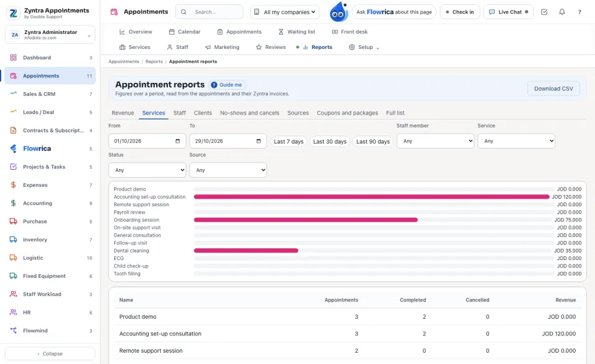Open Front desk navigation item
This screenshot has width=595, height=364.
(350, 32)
